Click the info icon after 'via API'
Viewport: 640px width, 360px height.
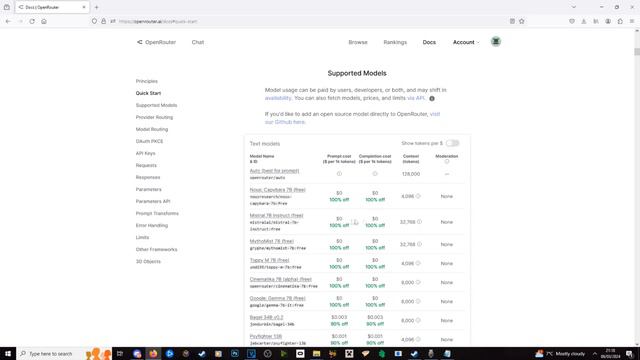432,98
